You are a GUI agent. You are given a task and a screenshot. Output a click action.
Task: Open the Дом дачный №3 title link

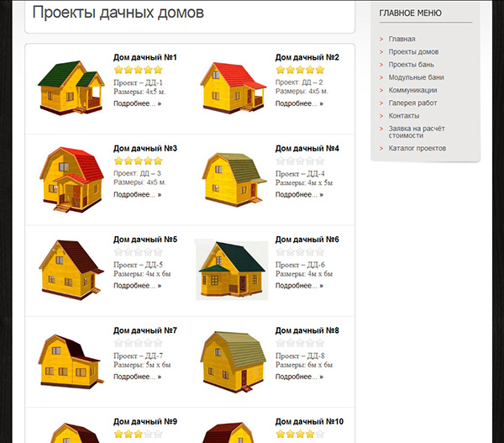point(145,149)
